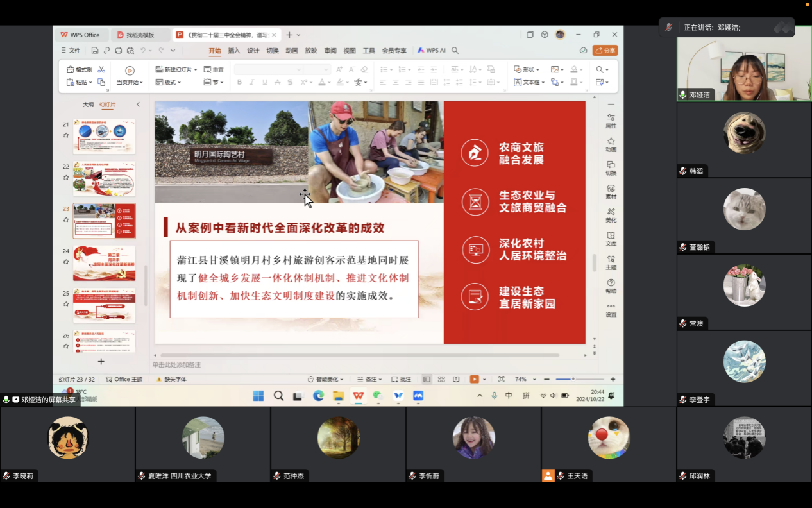Viewport: 812px width, 508px height.
Task: Open the 属性 properties side panel
Action: click(x=611, y=121)
